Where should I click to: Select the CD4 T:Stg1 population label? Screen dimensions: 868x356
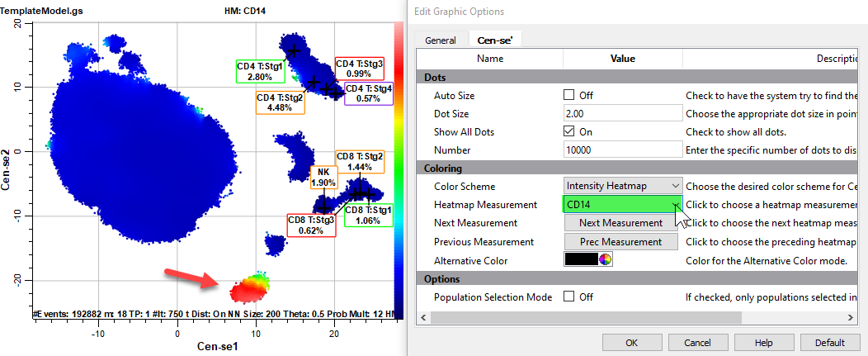tap(260, 71)
